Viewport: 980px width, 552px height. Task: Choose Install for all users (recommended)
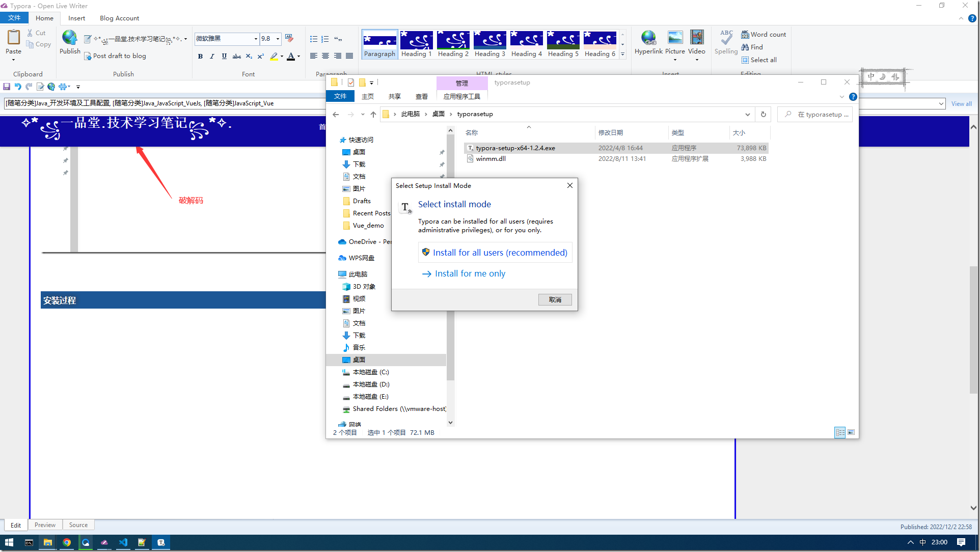point(495,253)
